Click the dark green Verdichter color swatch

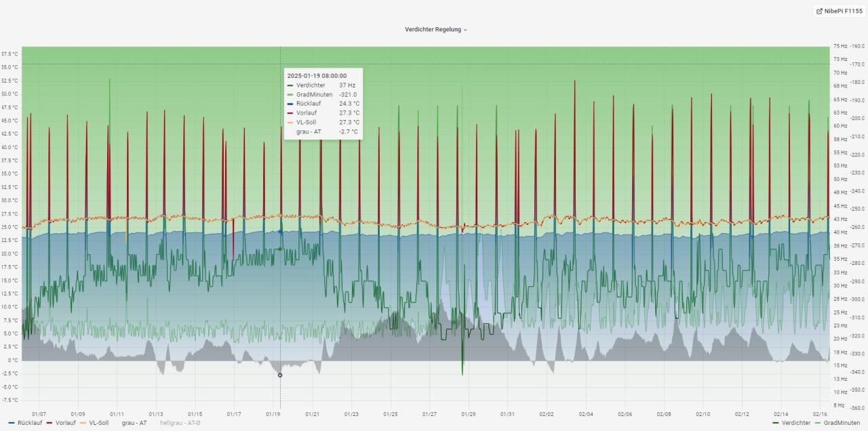[776, 423]
